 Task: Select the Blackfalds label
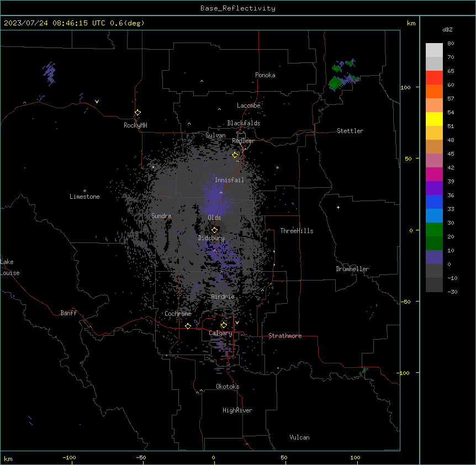pos(244,123)
